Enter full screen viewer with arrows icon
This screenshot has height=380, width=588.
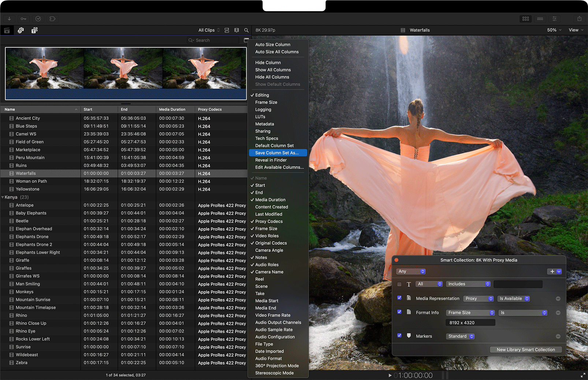point(583,375)
